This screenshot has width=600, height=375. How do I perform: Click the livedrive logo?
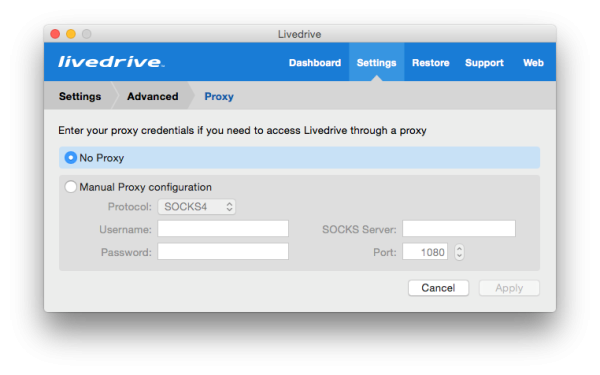[x=111, y=62]
